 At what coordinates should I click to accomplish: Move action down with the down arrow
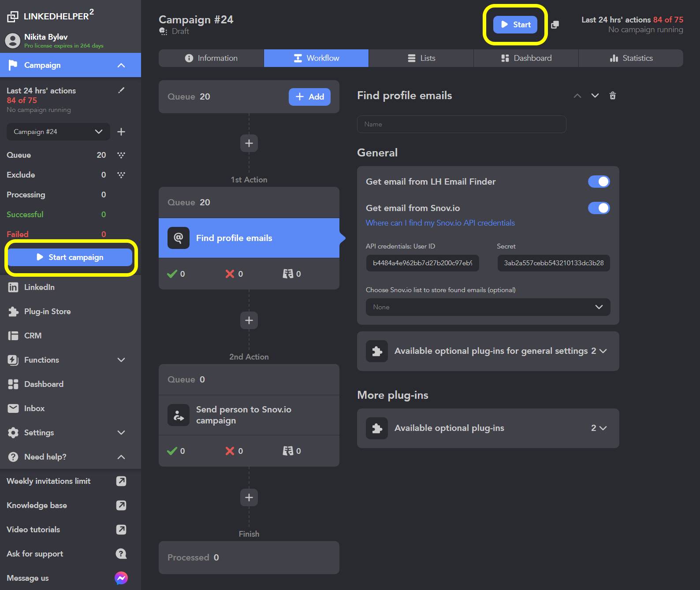pos(595,96)
